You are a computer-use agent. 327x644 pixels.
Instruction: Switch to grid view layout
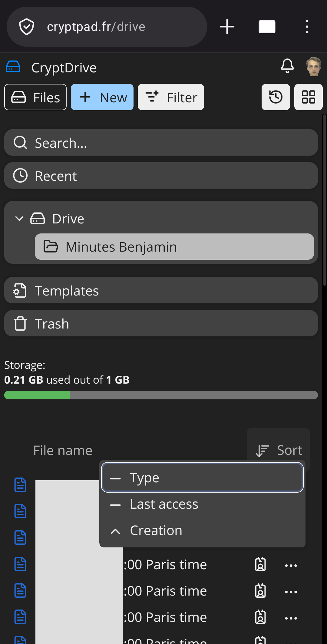[308, 97]
